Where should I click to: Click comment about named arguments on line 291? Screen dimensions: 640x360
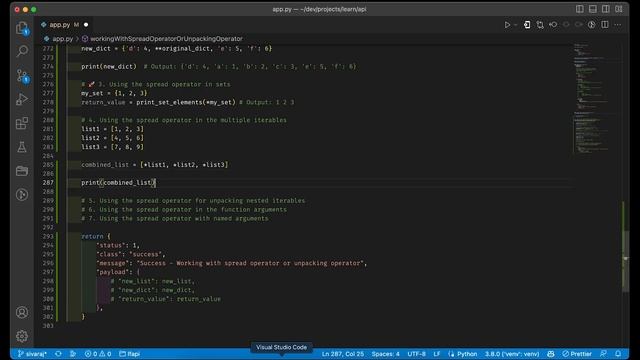point(175,218)
